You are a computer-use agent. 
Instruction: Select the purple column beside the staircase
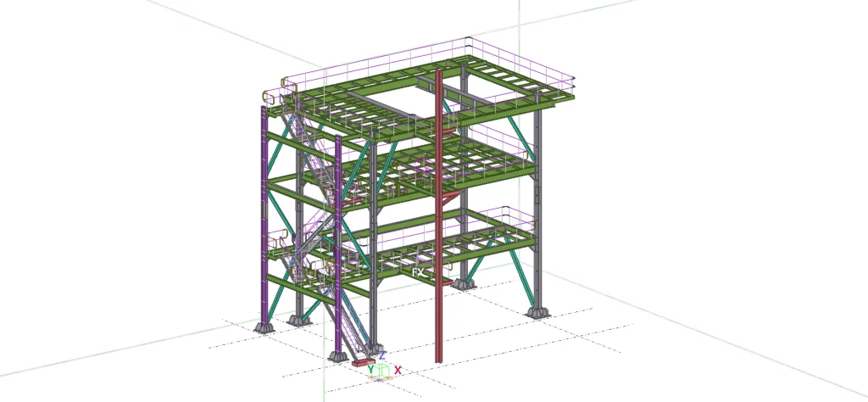point(337,243)
